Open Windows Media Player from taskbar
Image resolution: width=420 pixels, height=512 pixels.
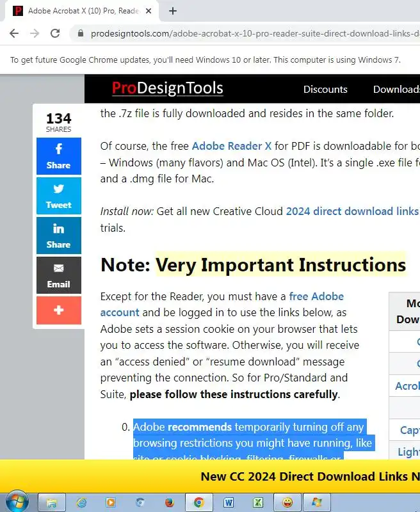coord(111,502)
